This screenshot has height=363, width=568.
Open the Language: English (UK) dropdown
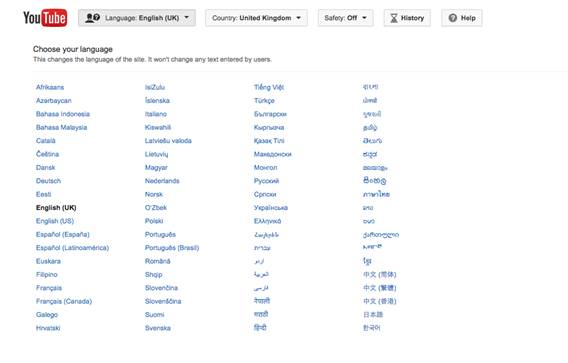[137, 18]
